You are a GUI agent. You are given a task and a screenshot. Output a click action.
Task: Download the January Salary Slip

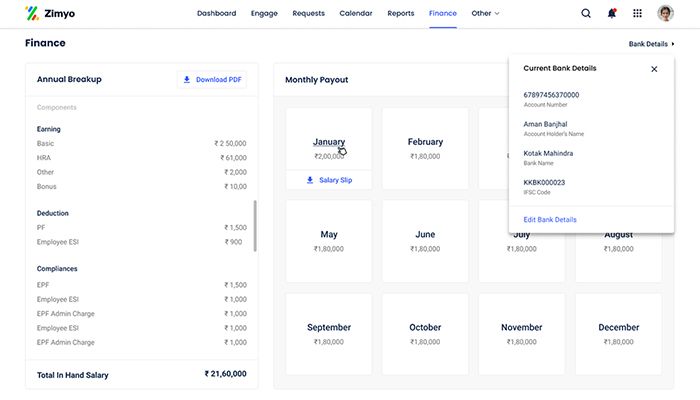pyautogui.click(x=328, y=180)
